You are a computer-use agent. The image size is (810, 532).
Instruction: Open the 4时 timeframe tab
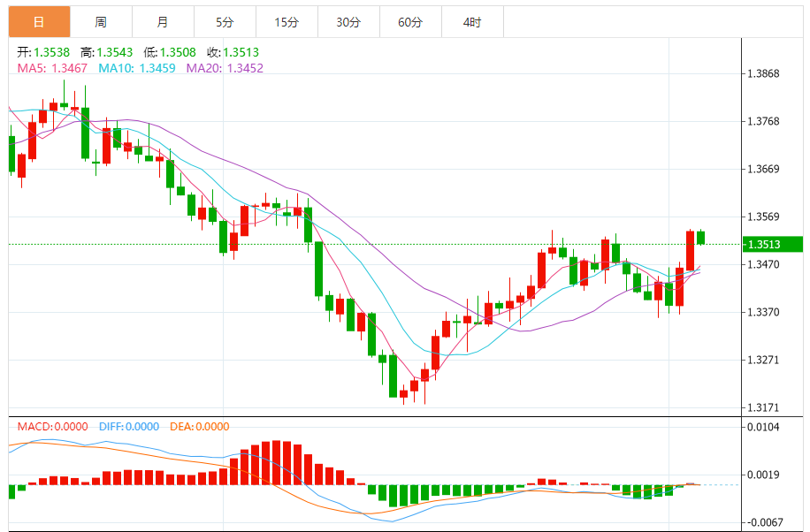coord(473,22)
